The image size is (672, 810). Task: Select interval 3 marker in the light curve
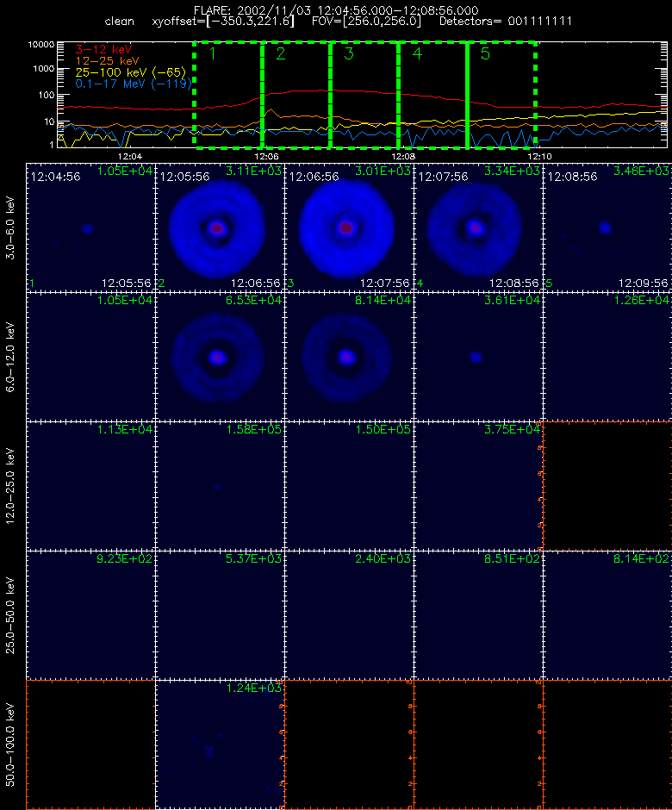pyautogui.click(x=349, y=53)
